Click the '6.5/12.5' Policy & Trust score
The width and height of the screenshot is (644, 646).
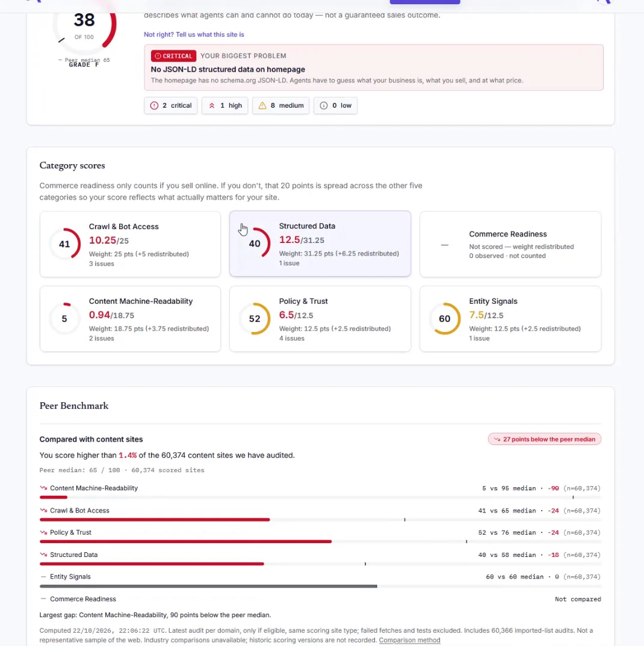pos(296,315)
